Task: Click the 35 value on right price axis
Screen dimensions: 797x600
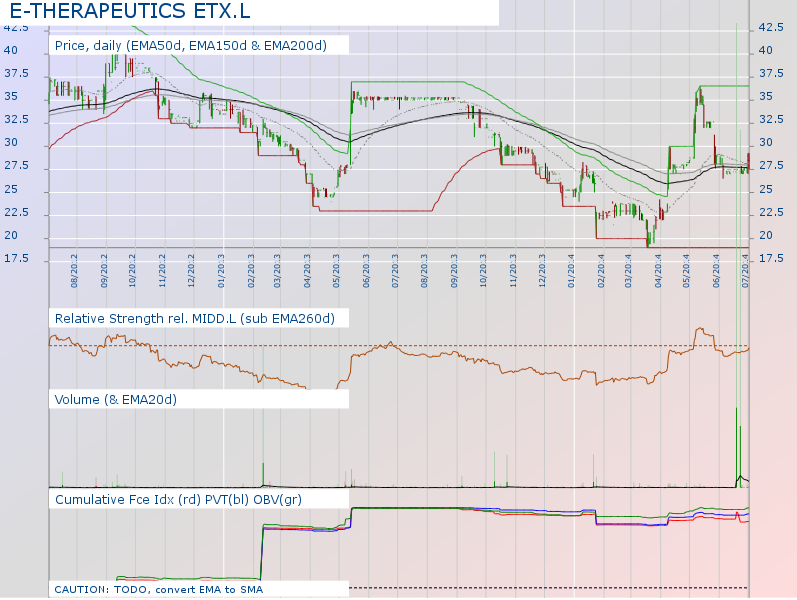Action: pyautogui.click(x=765, y=97)
